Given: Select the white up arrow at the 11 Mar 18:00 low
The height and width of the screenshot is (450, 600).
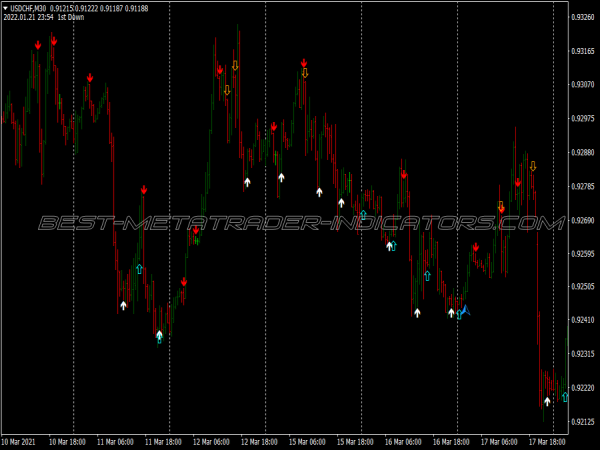Looking at the screenshot, I should tap(159, 335).
